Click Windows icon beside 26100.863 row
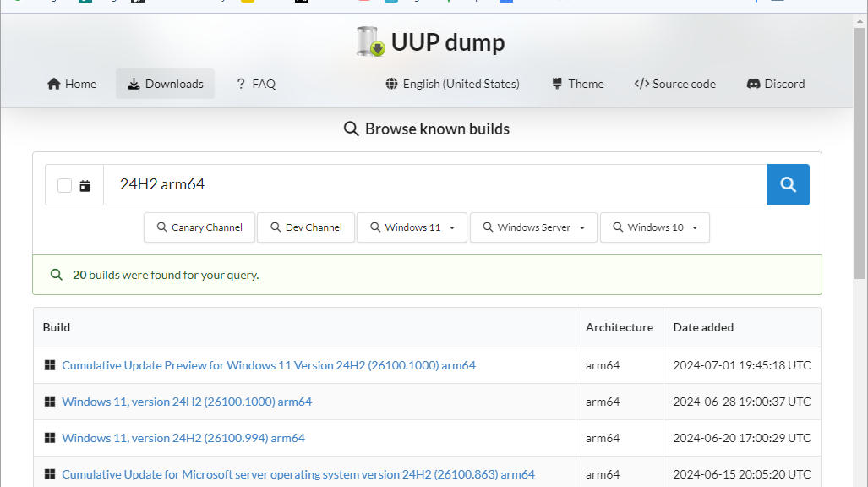Image resolution: width=868 pixels, height=487 pixels. tap(50, 474)
